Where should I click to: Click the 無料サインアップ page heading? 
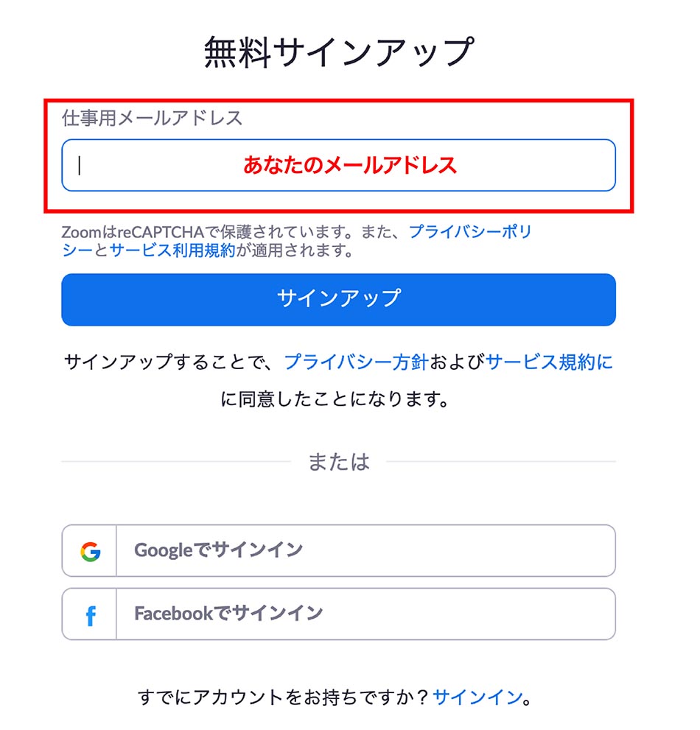click(339, 52)
